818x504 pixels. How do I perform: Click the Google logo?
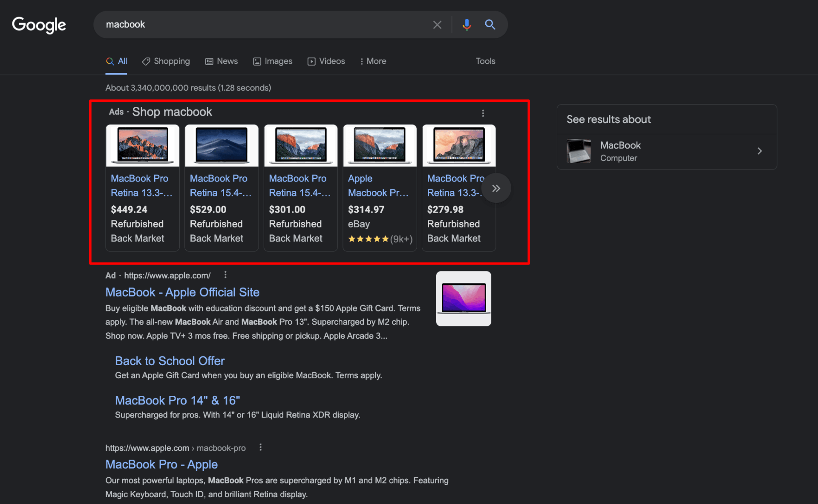tap(39, 25)
